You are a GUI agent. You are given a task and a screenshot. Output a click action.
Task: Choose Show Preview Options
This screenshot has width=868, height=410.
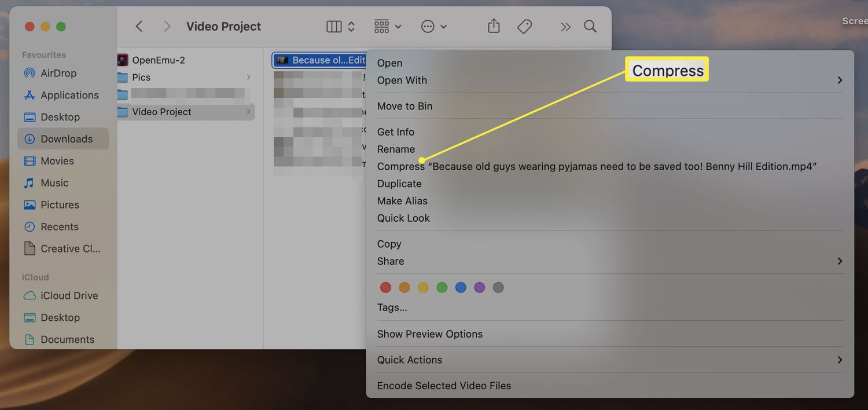pyautogui.click(x=430, y=334)
